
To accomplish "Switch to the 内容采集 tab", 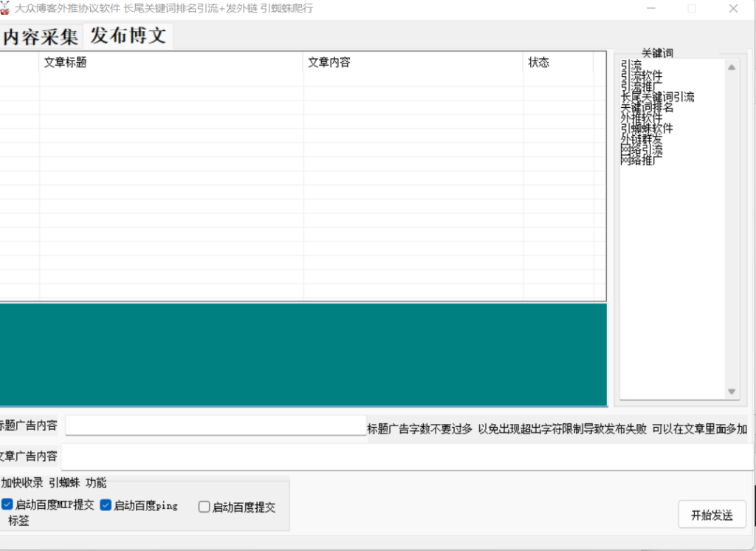I will pos(41,36).
